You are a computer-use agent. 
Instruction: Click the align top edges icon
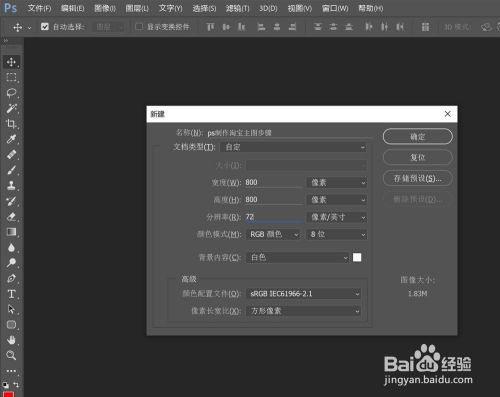210,27
